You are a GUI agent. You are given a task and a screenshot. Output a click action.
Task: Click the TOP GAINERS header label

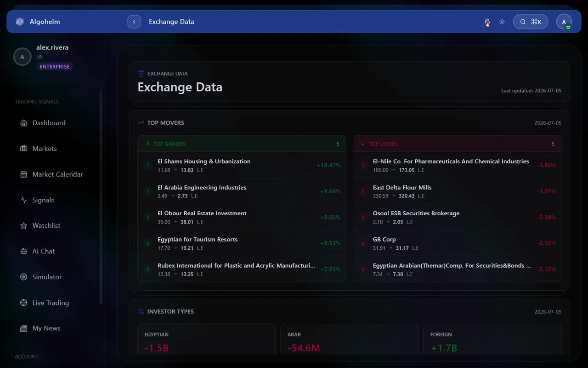click(x=170, y=144)
